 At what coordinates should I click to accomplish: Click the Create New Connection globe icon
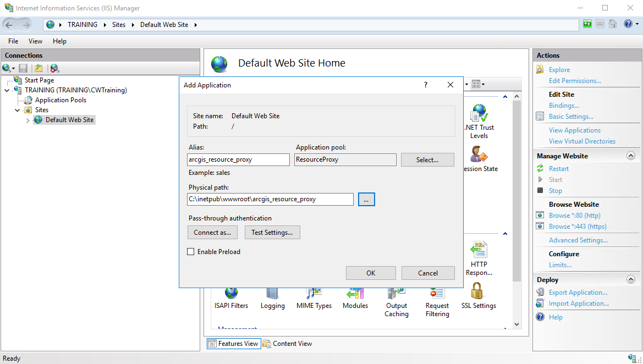pyautogui.click(x=7, y=68)
